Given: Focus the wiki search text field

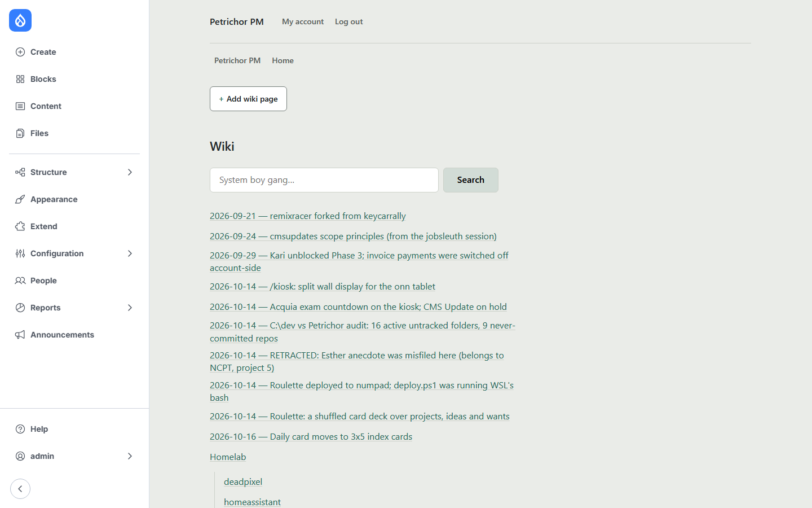Looking at the screenshot, I should pos(324,180).
